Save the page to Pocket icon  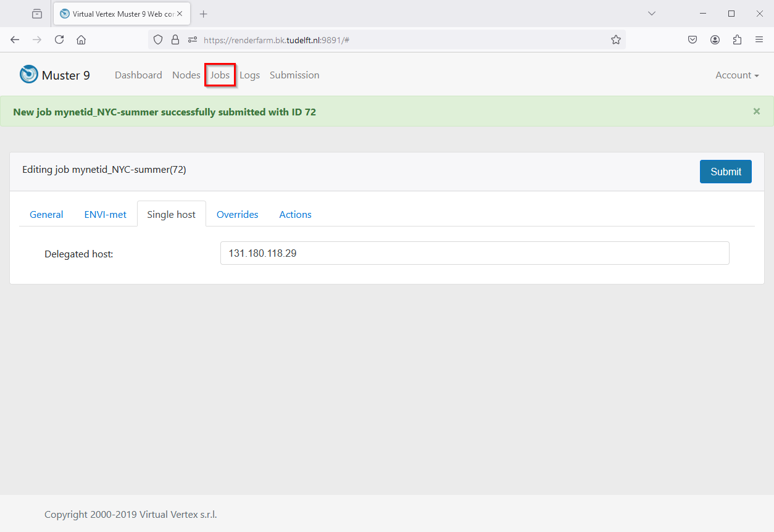pos(693,39)
